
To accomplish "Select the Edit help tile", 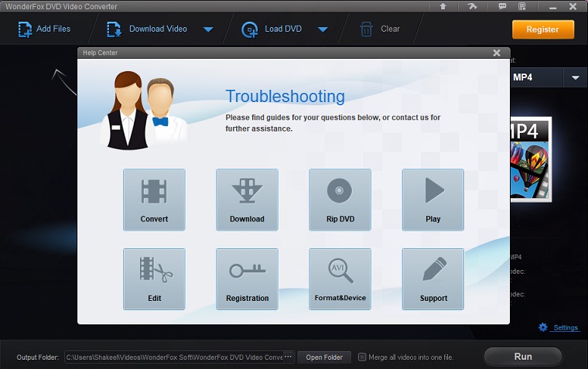I will coord(154,278).
